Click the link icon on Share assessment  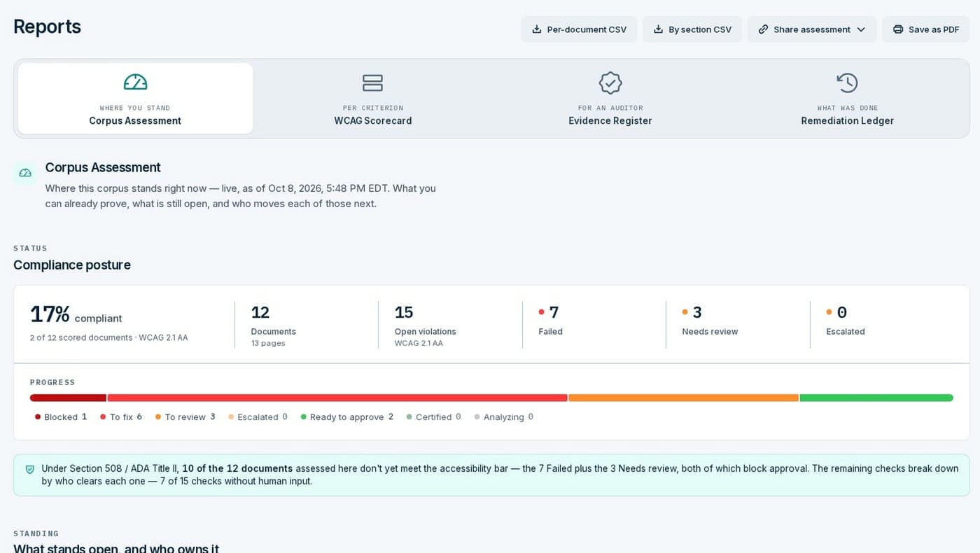pos(763,29)
